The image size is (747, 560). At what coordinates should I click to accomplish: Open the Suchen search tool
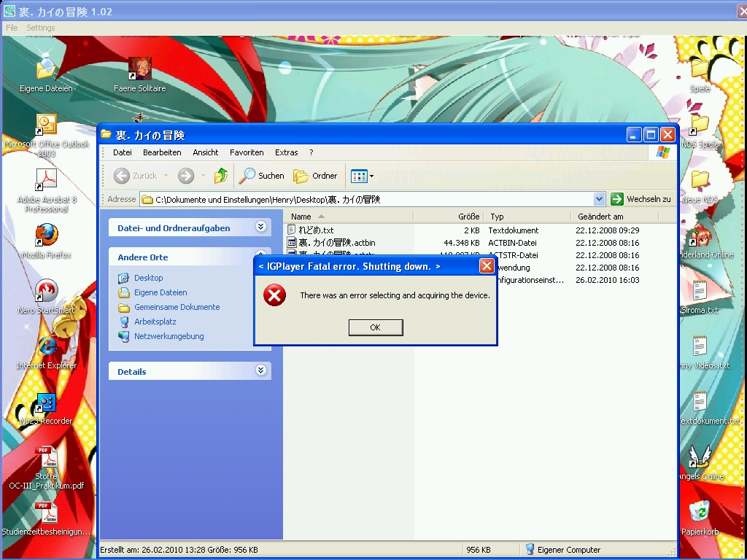tap(262, 176)
